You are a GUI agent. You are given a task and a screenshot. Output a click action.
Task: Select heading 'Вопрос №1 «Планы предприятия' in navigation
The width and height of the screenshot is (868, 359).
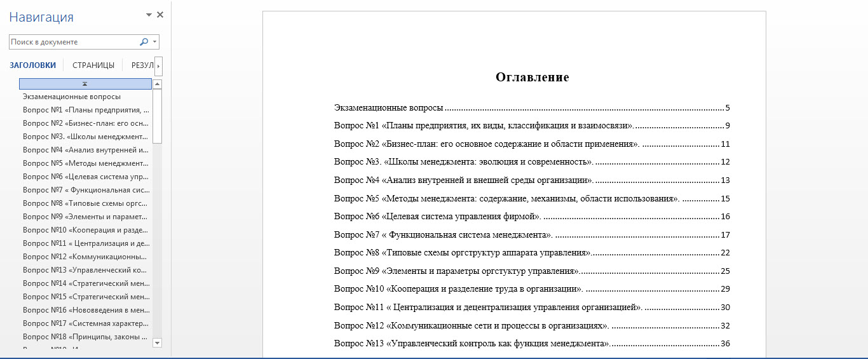(86, 110)
